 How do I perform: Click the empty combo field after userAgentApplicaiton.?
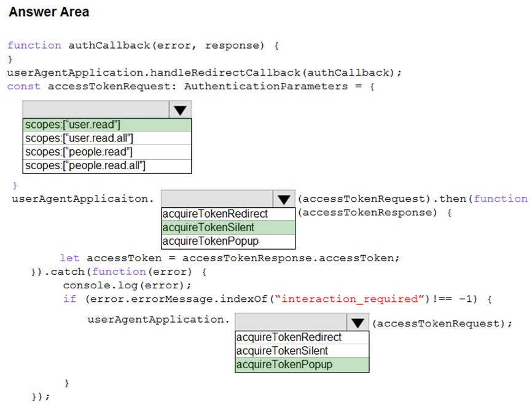pyautogui.click(x=217, y=199)
